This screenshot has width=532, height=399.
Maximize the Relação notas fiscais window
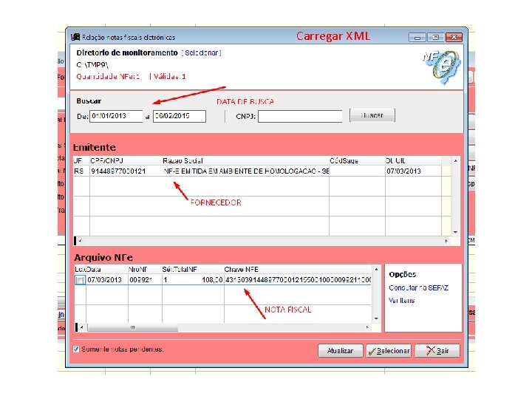tap(436, 38)
